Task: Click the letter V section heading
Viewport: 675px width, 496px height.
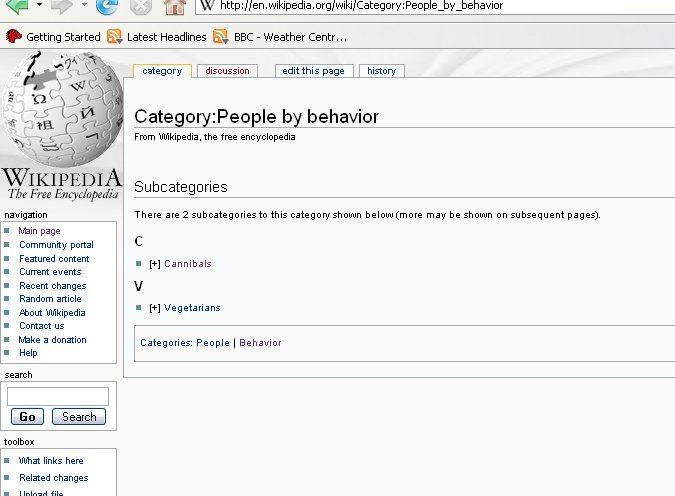Action: 139,286
